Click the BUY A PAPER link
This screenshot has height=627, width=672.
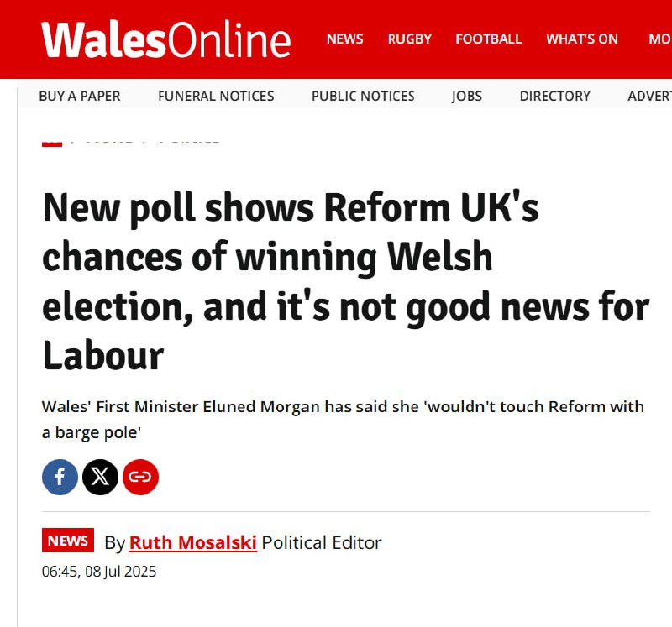[x=80, y=96]
